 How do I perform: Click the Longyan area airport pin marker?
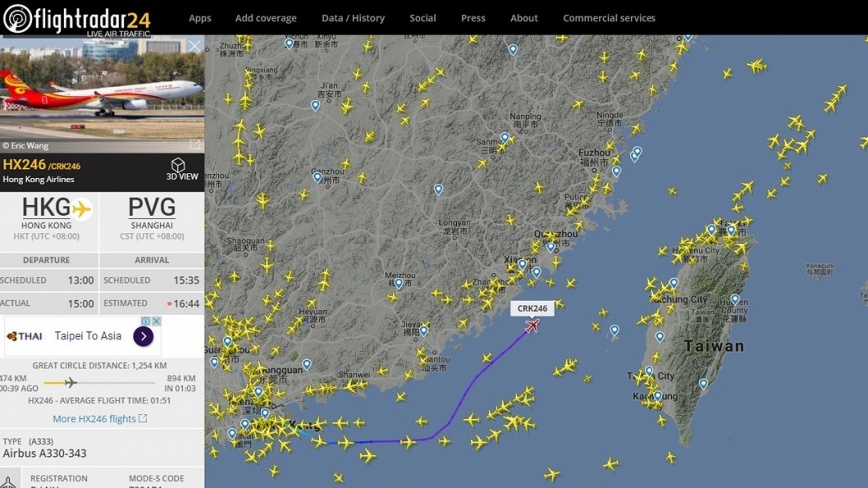coord(438,190)
